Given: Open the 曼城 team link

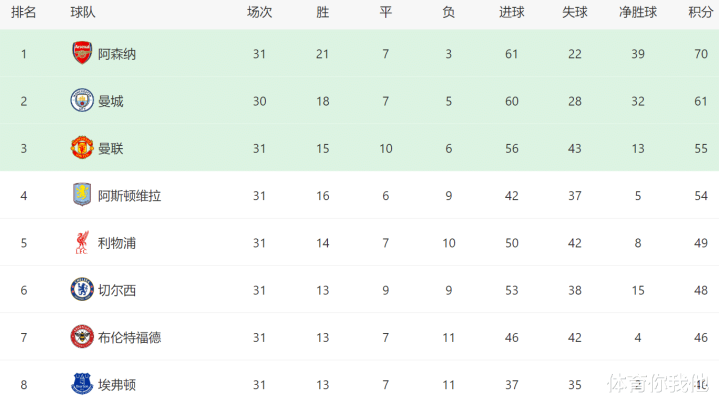Looking at the screenshot, I should point(110,101).
